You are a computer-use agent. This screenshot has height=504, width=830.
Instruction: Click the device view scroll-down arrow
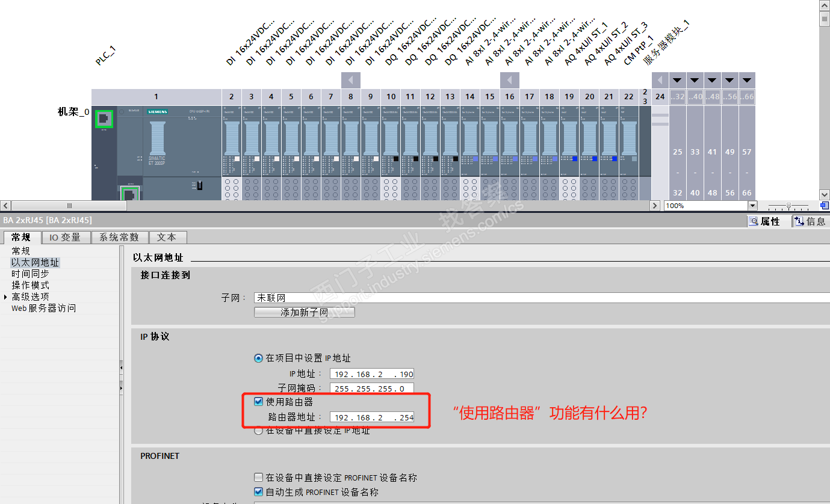click(x=825, y=195)
